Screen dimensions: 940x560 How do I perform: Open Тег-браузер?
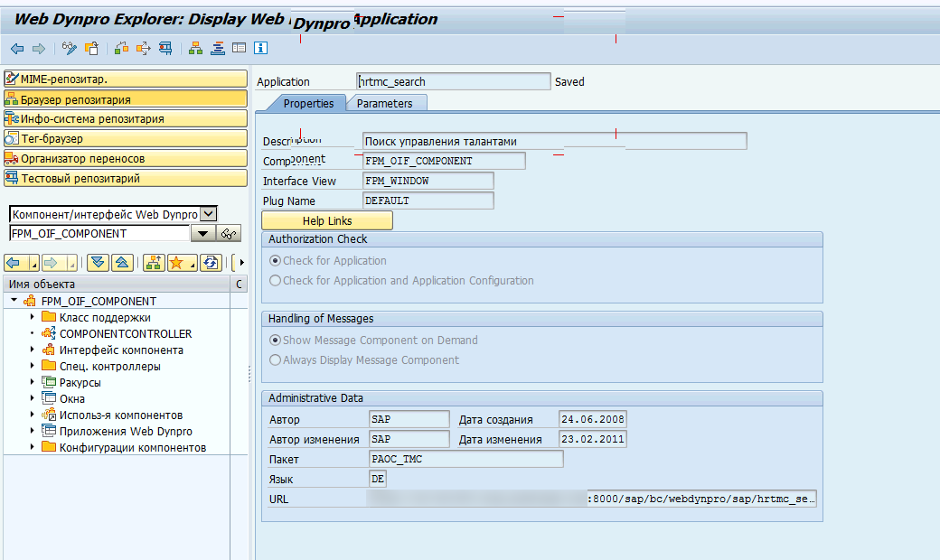coord(126,138)
